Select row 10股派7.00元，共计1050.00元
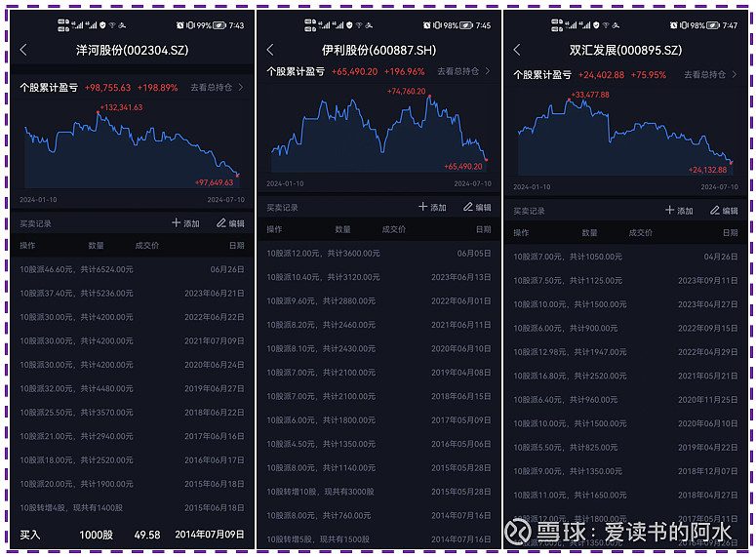This screenshot has height=557, width=756. [625, 257]
